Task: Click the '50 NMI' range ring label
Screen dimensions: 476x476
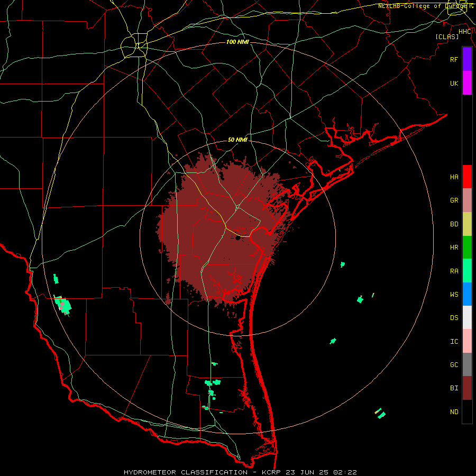Action: 237,140
